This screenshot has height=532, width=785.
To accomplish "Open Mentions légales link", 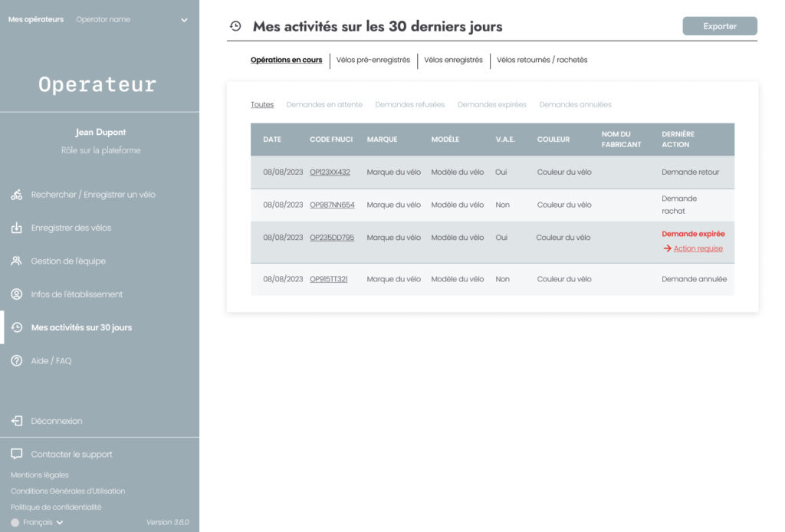I will 40,475.
